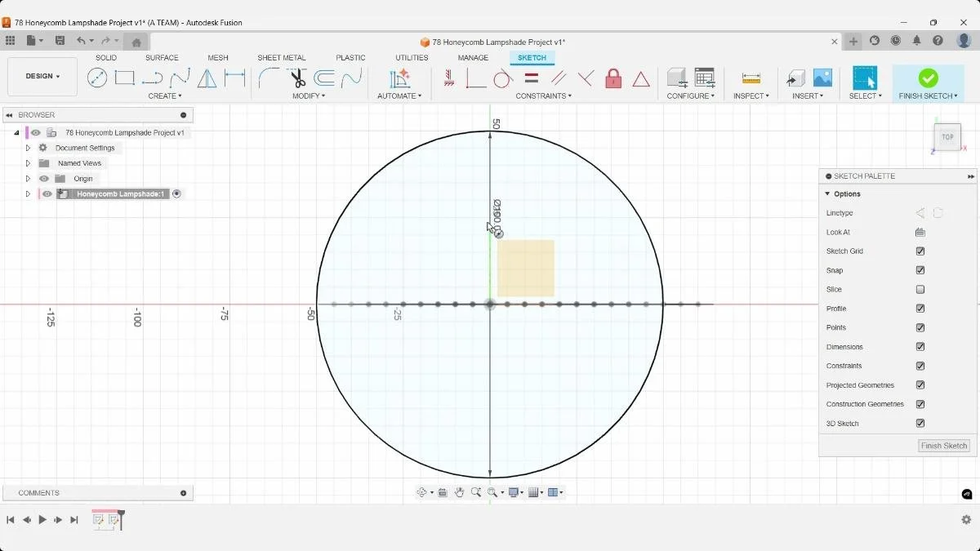Toggle the Snap checkbox

[x=920, y=270]
